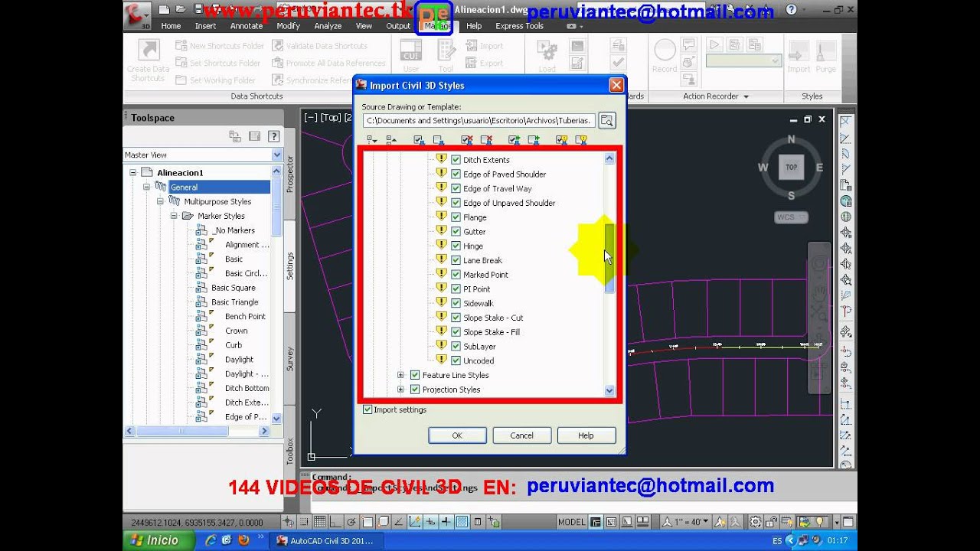Click the Firefox icon in the taskbar
Viewport: 980px width, 551px height.
click(243, 540)
